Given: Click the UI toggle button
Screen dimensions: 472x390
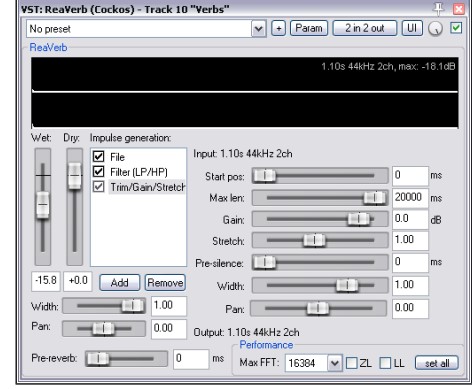Looking at the screenshot, I should [x=412, y=28].
